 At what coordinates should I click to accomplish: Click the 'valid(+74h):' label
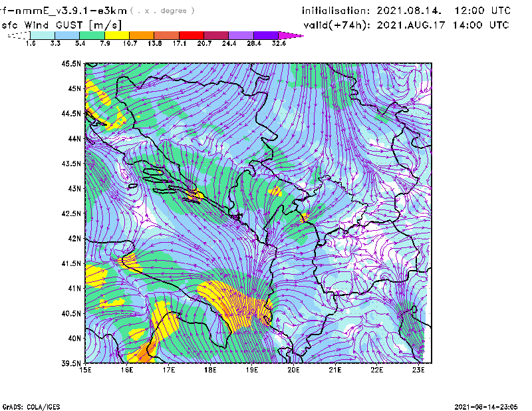tap(337, 25)
